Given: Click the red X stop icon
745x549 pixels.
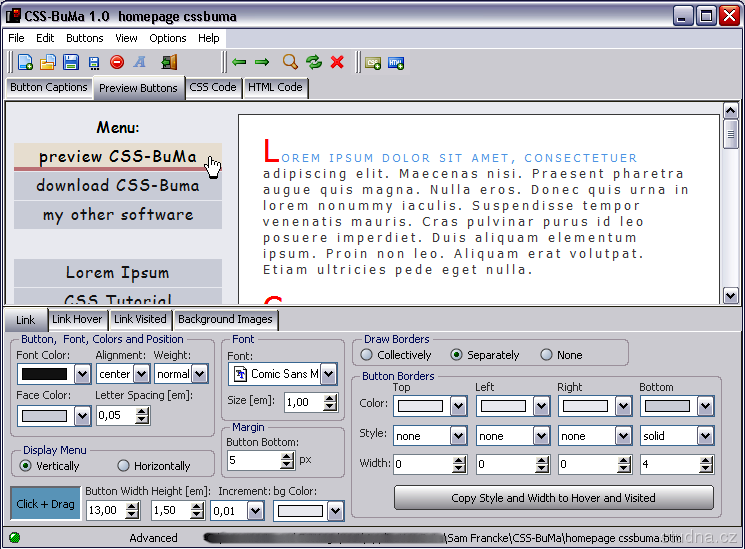Looking at the screenshot, I should 337,62.
